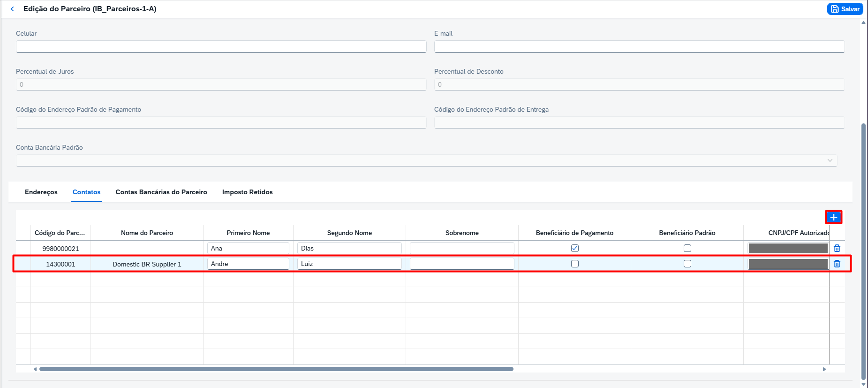The image size is (868, 388).
Task: Focus the E-mail input field
Action: [x=639, y=46]
